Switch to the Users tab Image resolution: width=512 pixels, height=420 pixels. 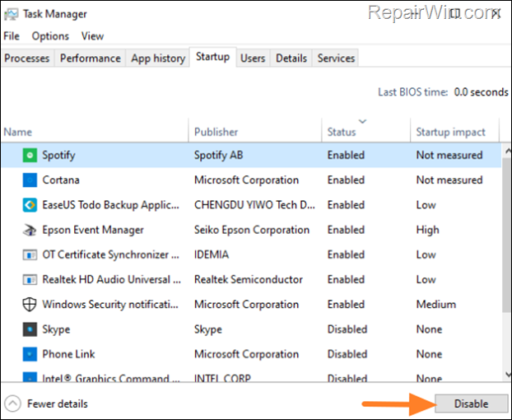(253, 58)
